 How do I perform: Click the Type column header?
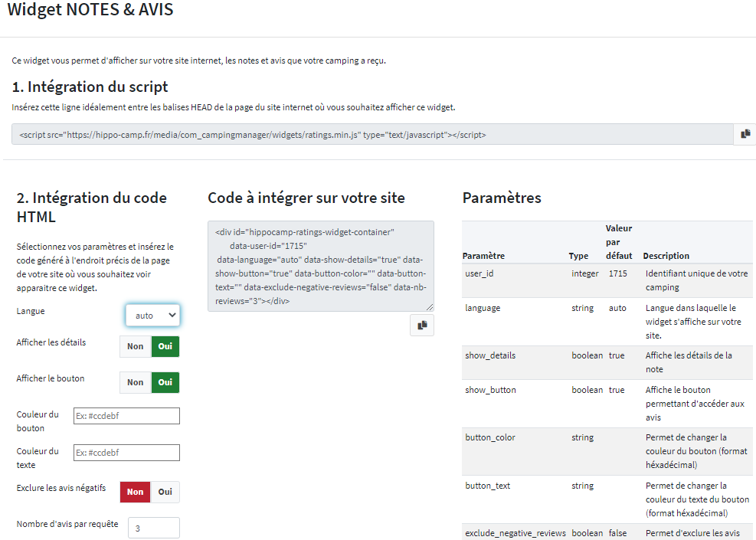(x=578, y=256)
